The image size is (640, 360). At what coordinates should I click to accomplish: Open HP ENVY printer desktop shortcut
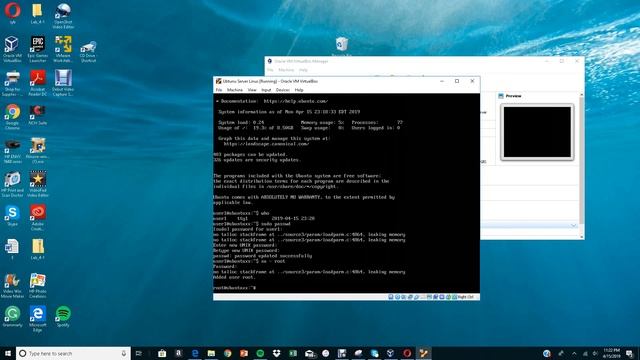(x=12, y=150)
